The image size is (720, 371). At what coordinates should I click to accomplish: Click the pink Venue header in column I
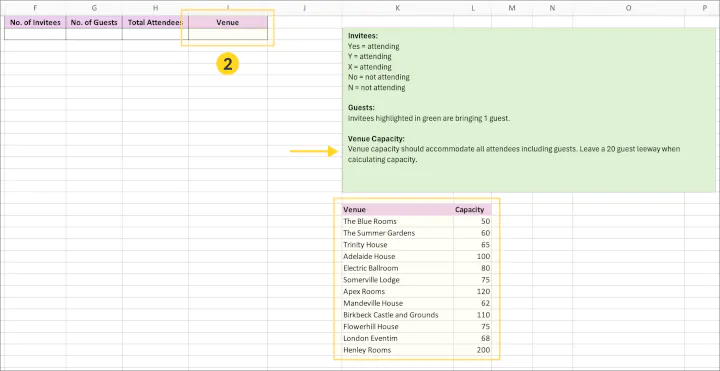pyautogui.click(x=228, y=22)
